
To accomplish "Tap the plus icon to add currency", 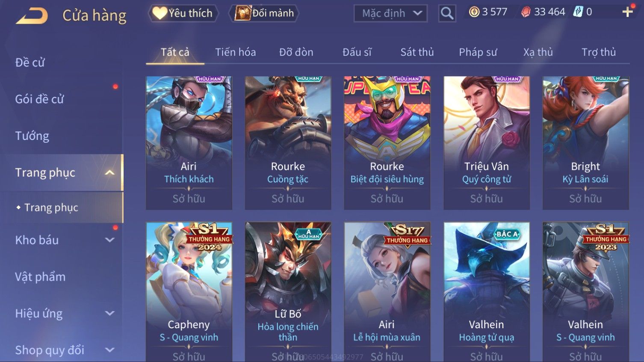I will click(627, 12).
